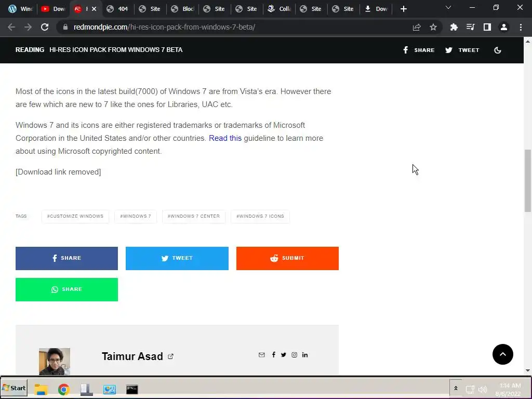
Task: Click the scrollbar down arrow
Action: [528, 370]
